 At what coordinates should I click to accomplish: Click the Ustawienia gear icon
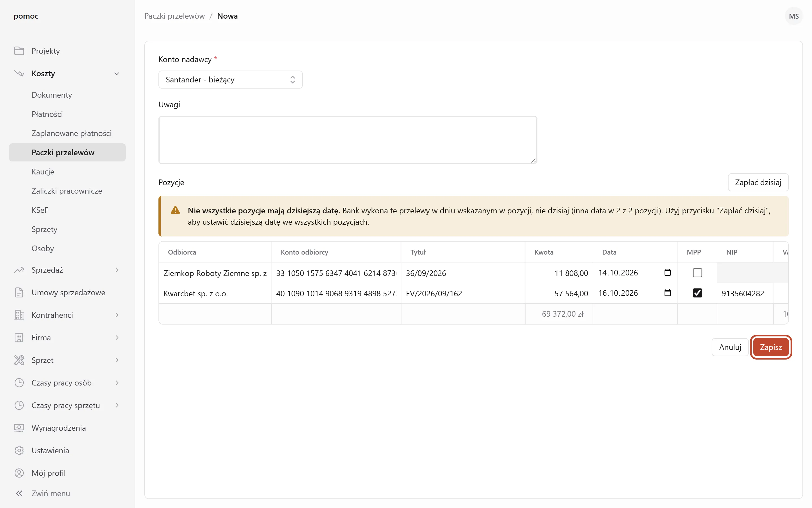coord(19,450)
